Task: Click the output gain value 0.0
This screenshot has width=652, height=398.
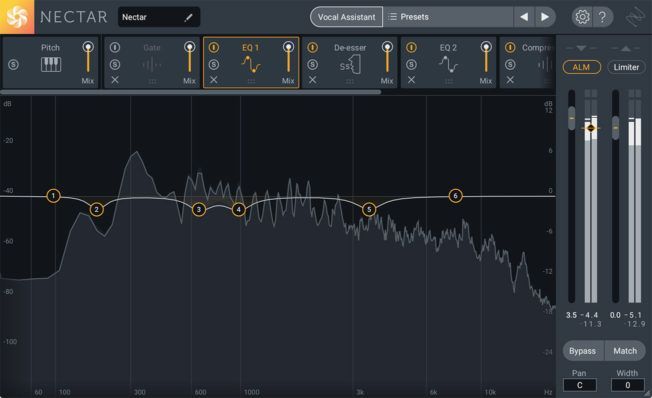Action: (615, 315)
